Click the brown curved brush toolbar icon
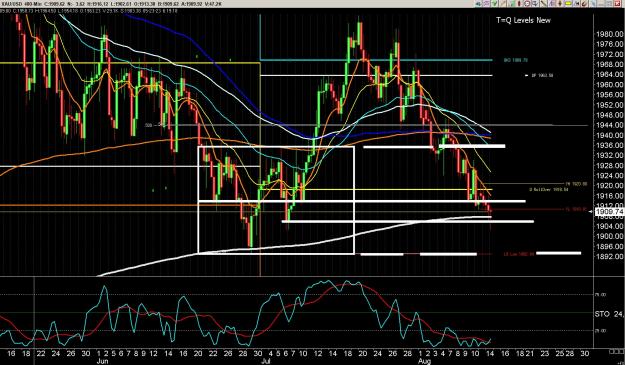Image resolution: width=625 pixels, height=365 pixels. [x=584, y=4]
